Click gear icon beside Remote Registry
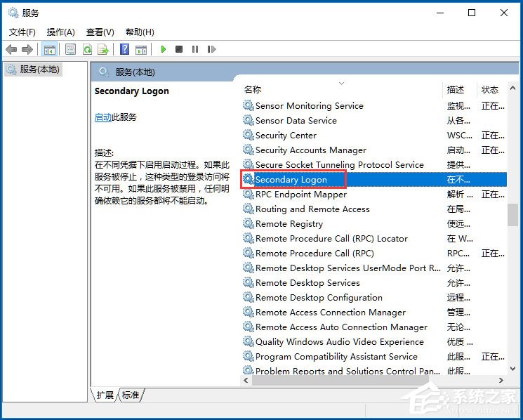The image size is (523, 420). pos(248,223)
